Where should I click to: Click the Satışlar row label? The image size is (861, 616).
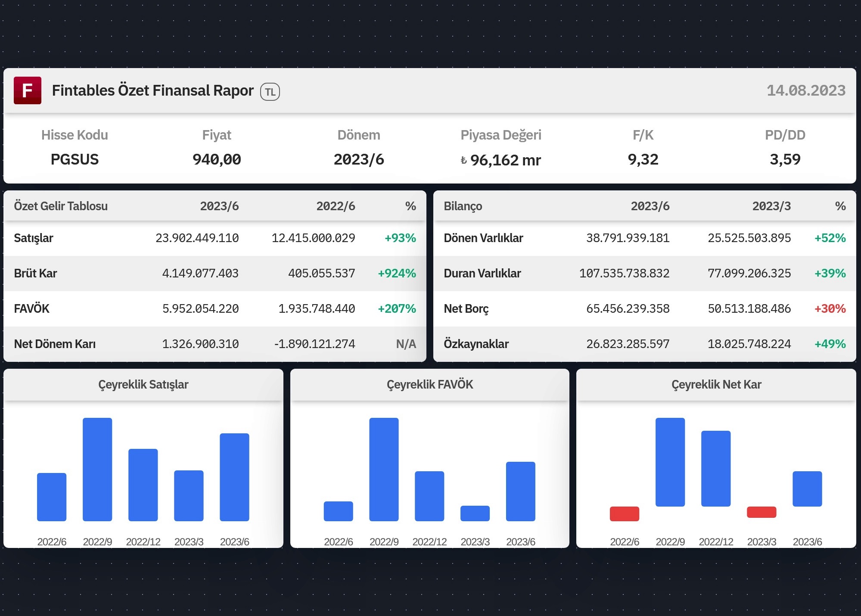click(x=34, y=238)
